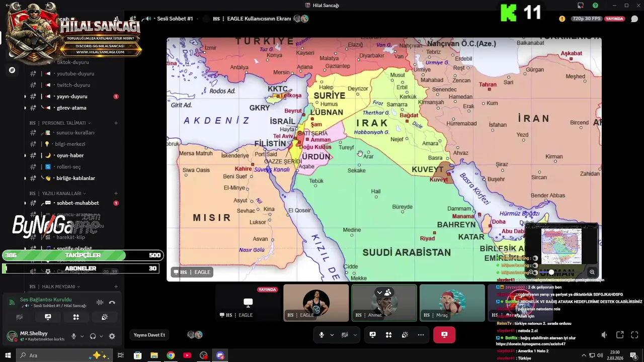Toggle fullscreen for the stream
The height and width of the screenshot is (362, 644).
click(x=634, y=335)
